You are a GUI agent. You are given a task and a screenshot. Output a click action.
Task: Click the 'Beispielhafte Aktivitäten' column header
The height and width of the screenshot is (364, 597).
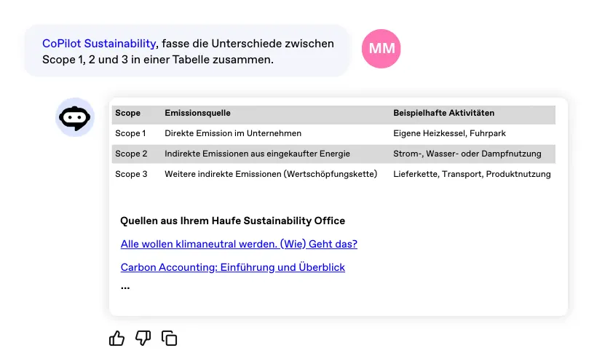pyautogui.click(x=443, y=114)
